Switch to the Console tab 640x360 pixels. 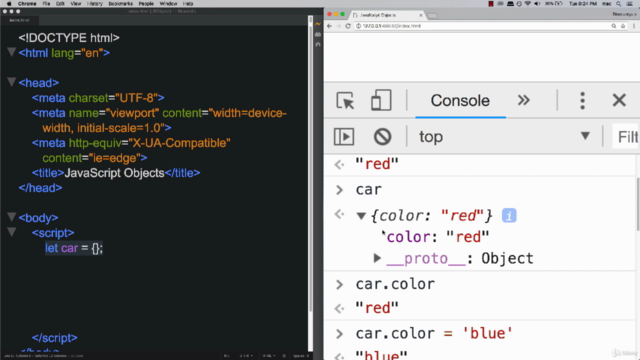(460, 101)
